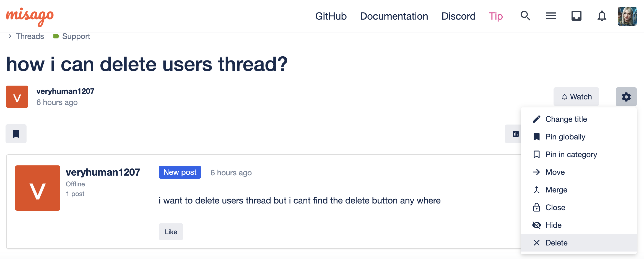Choose Delete from thread options
Viewport: 644px width, 259px height.
click(x=556, y=243)
